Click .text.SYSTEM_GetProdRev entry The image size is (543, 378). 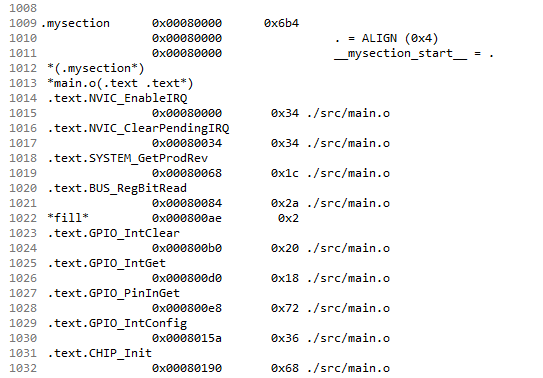tap(128, 158)
